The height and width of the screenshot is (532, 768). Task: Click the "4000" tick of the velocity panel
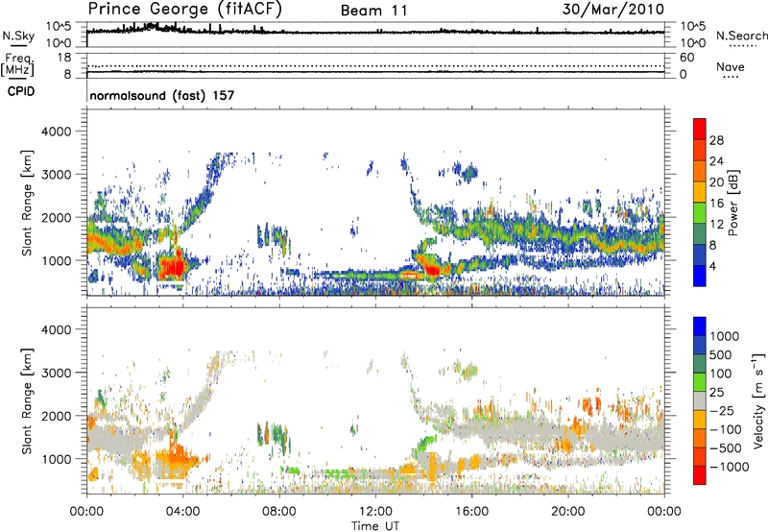57,329
